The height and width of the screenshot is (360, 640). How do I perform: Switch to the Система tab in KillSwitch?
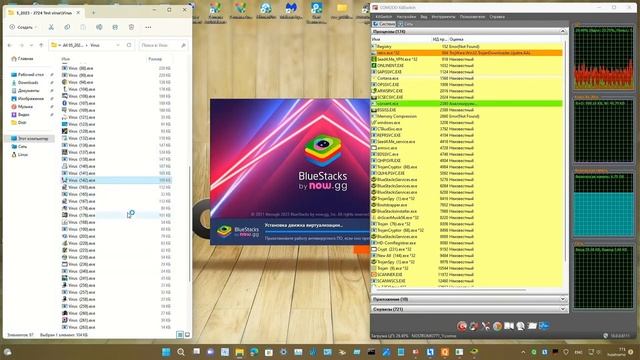tap(384, 24)
